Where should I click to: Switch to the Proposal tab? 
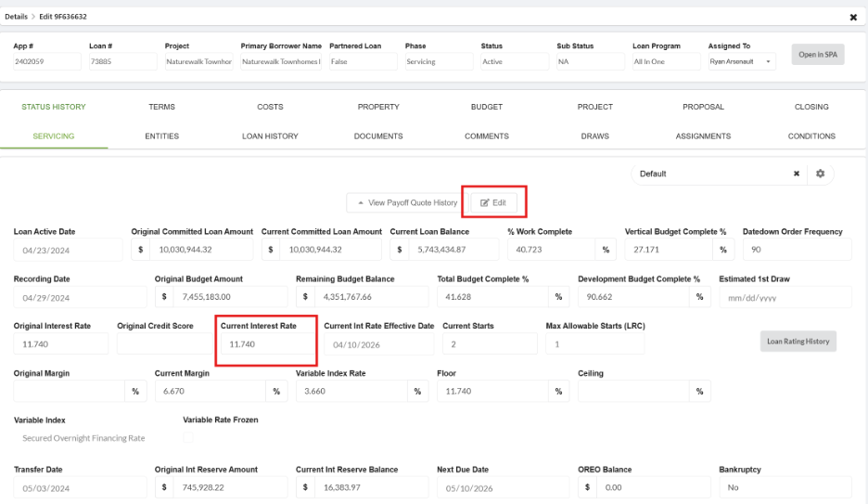(x=703, y=107)
